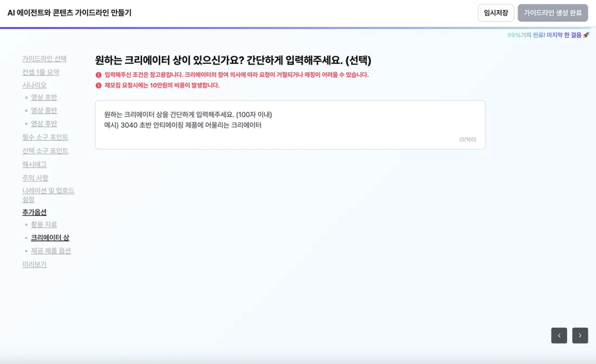
Task: Open 제공 제품 옵션 sub-step
Action: [51, 251]
